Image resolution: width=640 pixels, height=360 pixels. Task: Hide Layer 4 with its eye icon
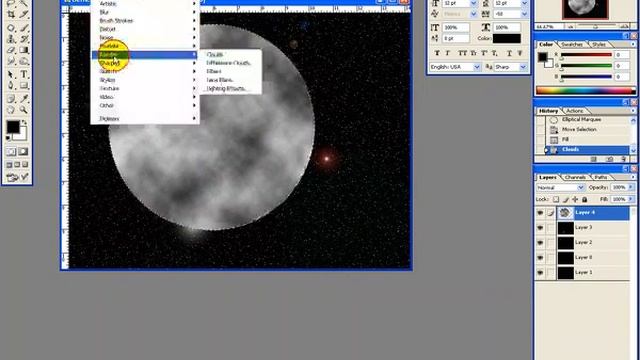click(x=540, y=213)
